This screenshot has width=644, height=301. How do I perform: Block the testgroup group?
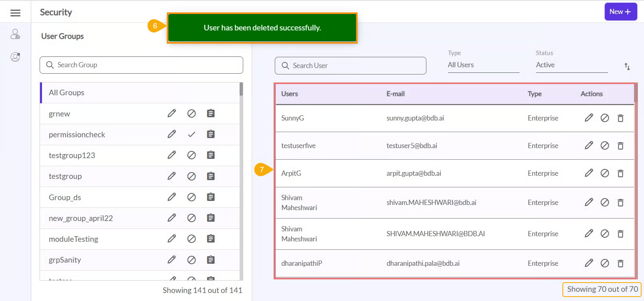[192, 176]
